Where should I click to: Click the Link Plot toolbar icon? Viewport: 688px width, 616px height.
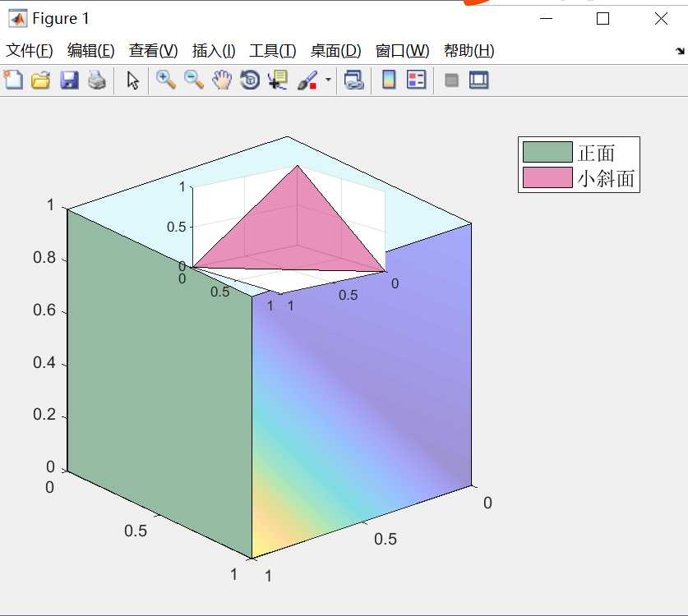coord(354,80)
